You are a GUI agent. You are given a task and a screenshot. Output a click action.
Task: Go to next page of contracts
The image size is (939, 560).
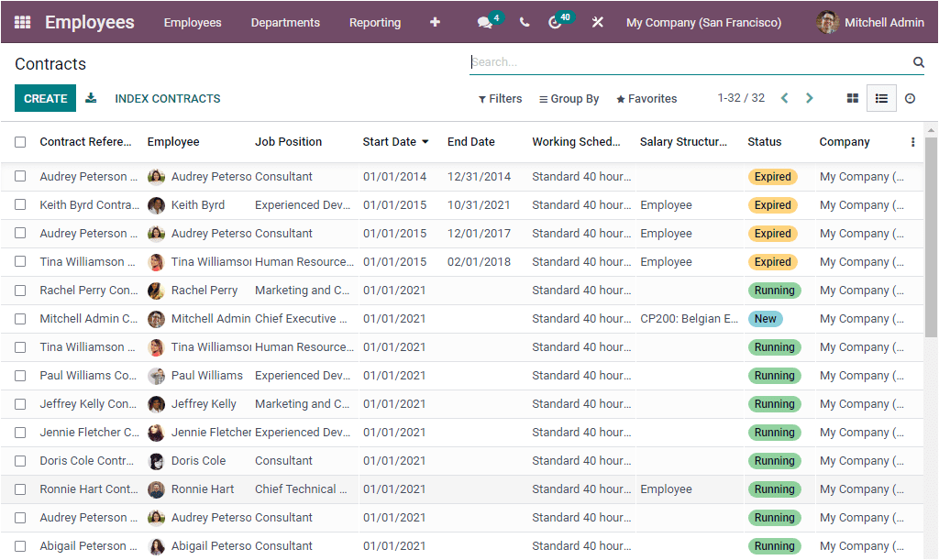pos(809,98)
